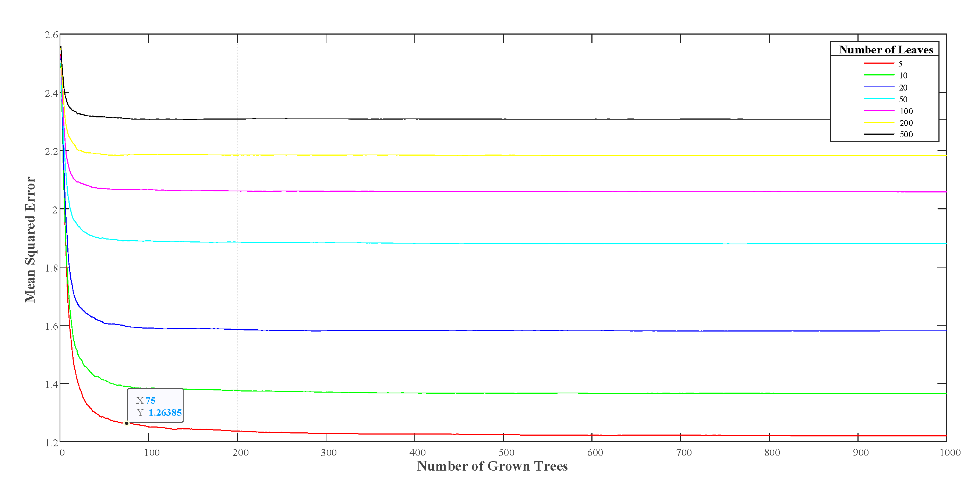Click the green legend line for 10 leaves
Image resolution: width=980 pixels, height=503 pixels.
878,75
